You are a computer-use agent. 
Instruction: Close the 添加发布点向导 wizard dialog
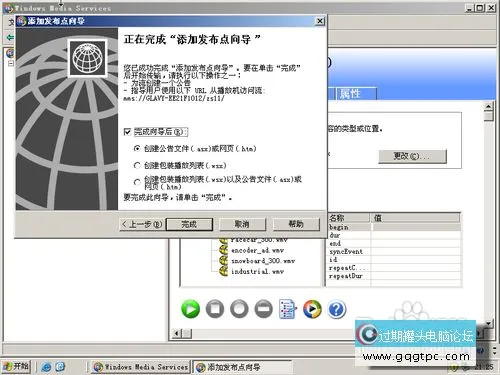click(320, 21)
